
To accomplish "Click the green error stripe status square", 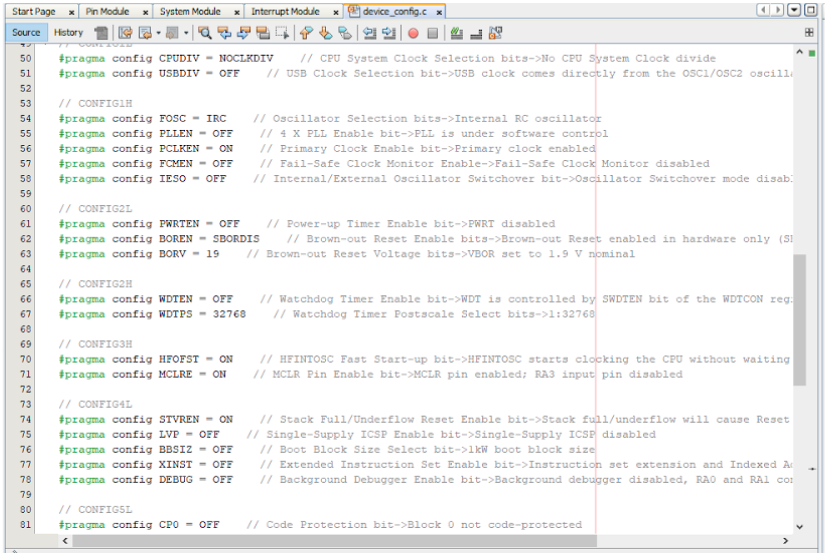I will 812,53.
